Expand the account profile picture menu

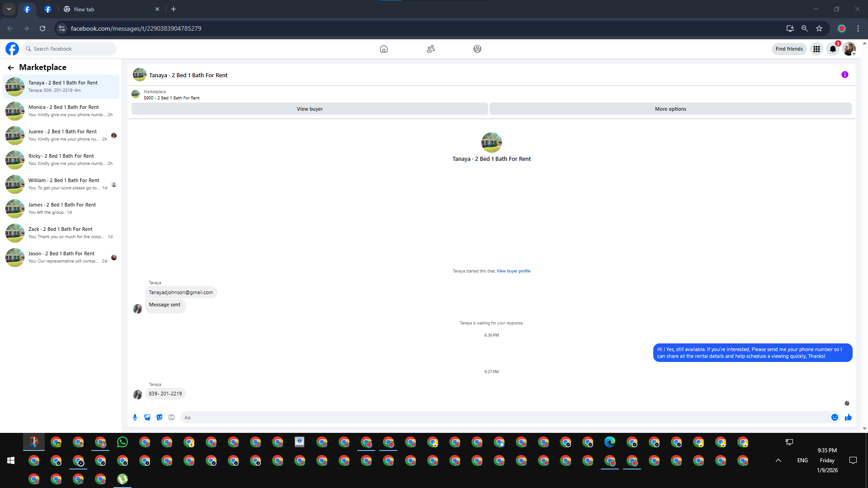coord(849,49)
